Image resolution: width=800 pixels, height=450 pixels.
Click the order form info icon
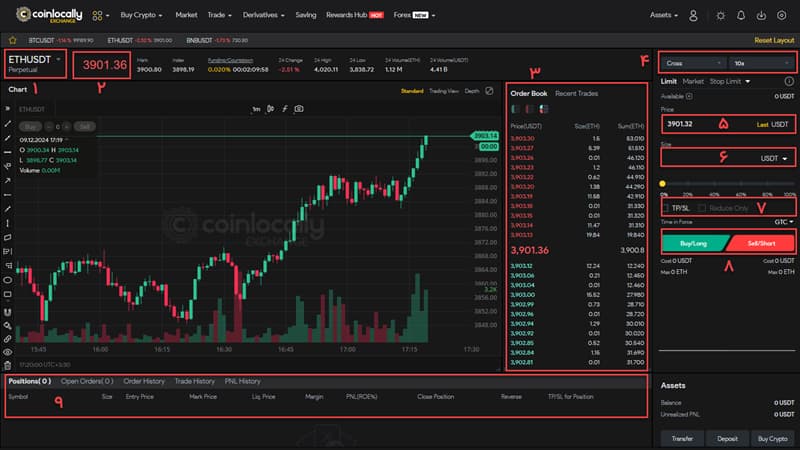point(789,81)
